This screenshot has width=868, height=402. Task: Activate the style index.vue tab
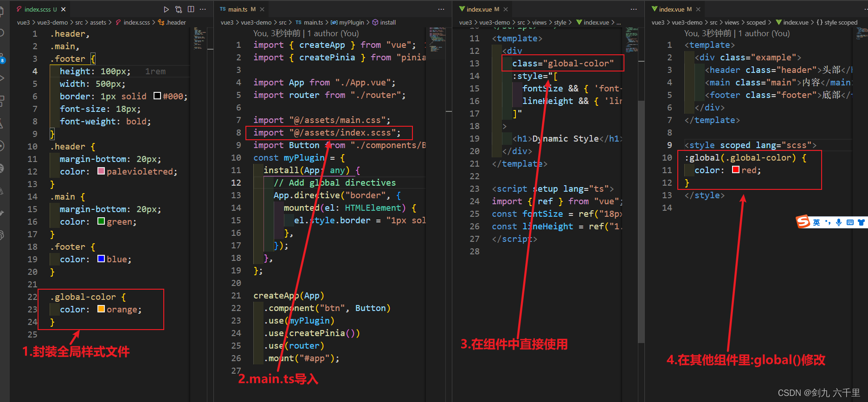(x=482, y=9)
